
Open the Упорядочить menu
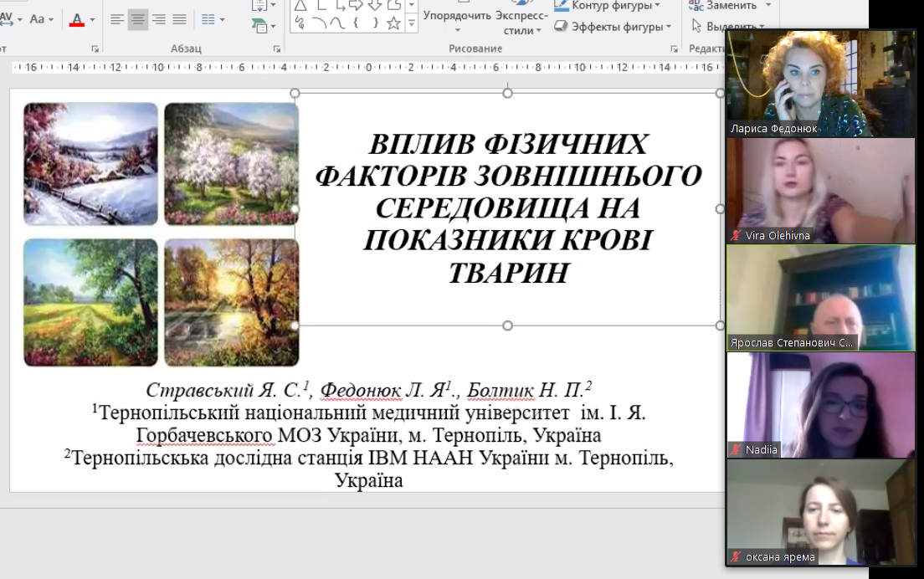pyautogui.click(x=457, y=15)
